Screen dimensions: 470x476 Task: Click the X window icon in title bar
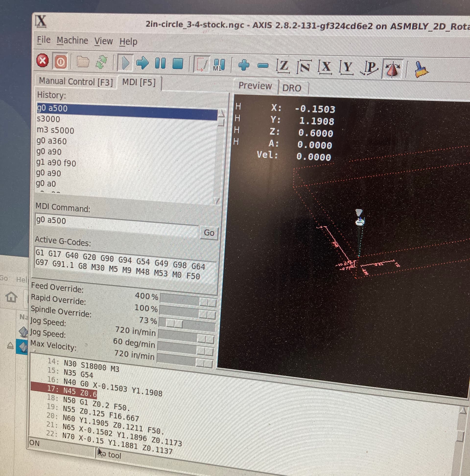point(41,21)
